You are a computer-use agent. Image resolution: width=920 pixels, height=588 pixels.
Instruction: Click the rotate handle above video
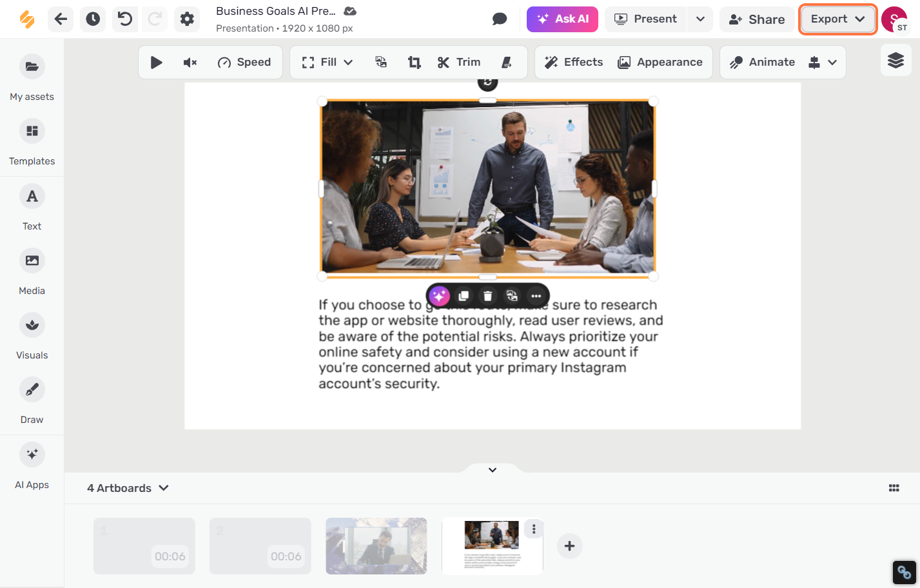tap(488, 83)
